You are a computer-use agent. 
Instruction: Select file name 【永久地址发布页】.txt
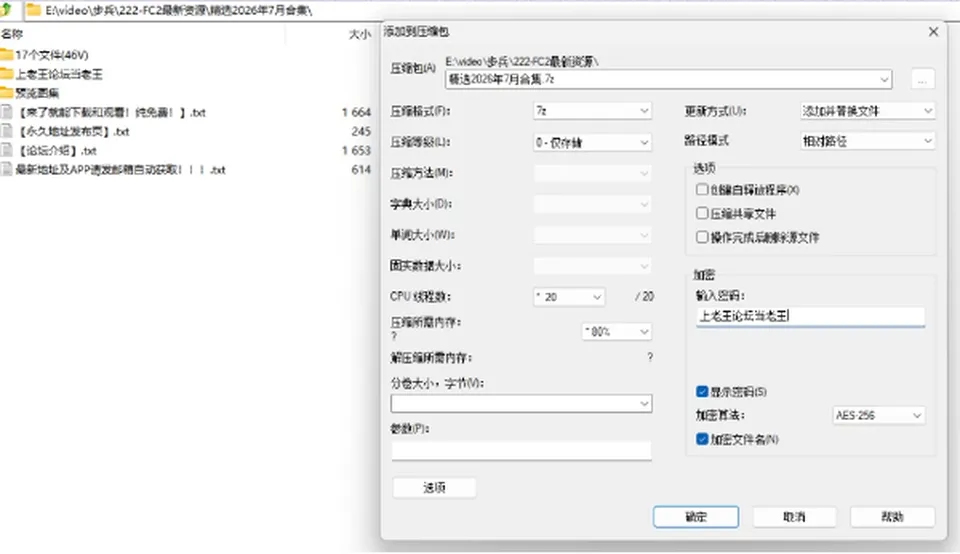[x=72, y=131]
